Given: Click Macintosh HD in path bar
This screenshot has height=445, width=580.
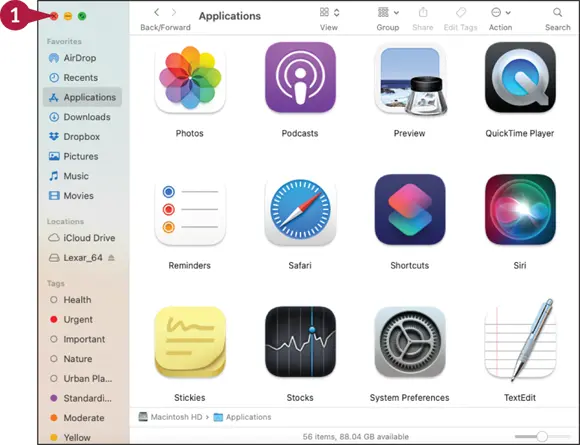Looking at the screenshot, I should tap(170, 417).
